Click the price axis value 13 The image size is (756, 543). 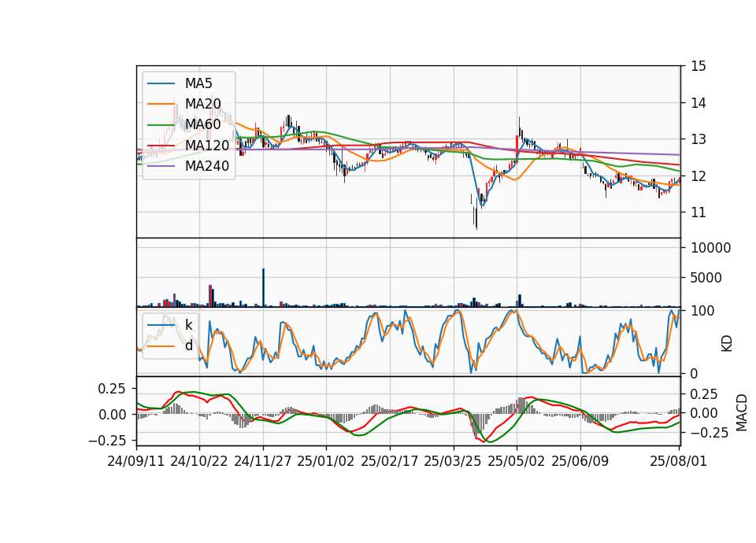pos(699,139)
